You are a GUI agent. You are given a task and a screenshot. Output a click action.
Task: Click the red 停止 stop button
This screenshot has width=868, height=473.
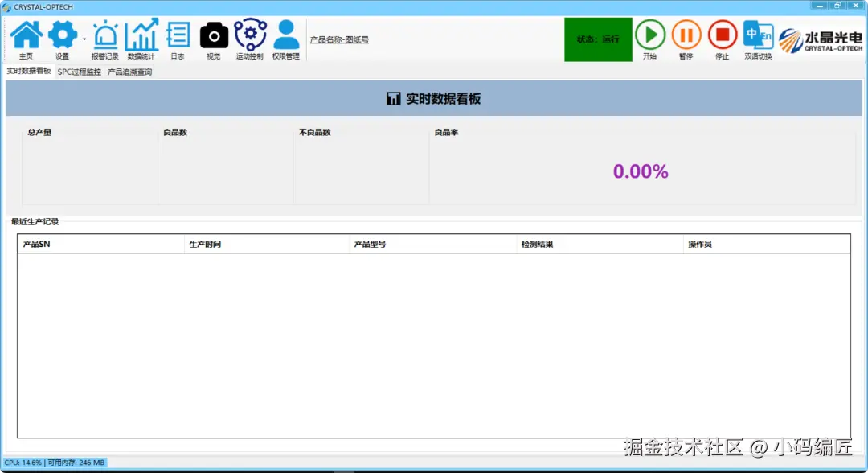click(x=722, y=39)
